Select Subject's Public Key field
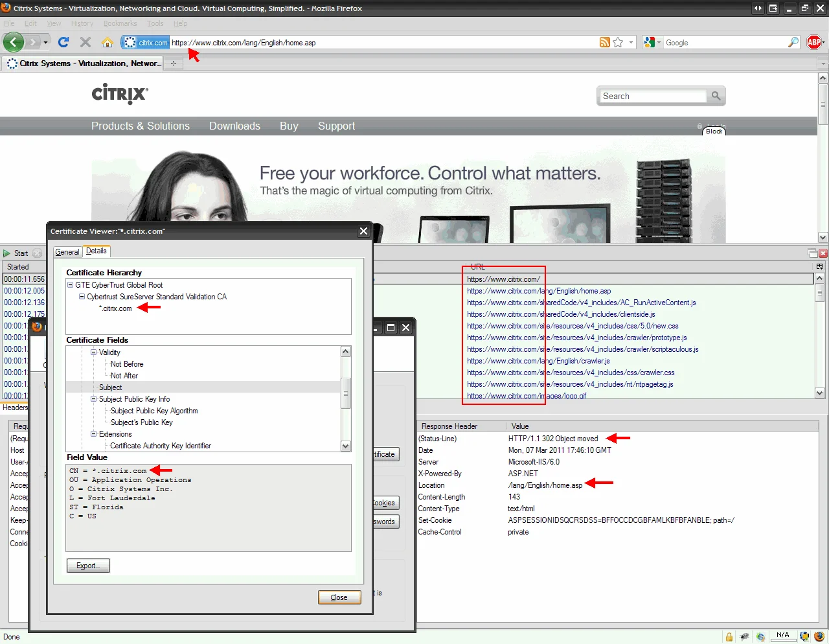The height and width of the screenshot is (644, 829). click(142, 422)
